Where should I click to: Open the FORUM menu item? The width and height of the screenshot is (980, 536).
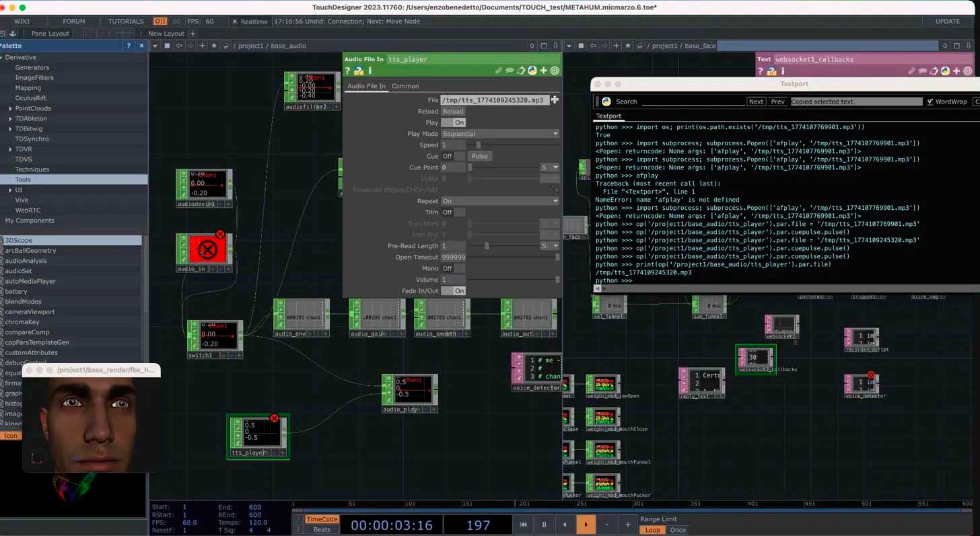(73, 22)
